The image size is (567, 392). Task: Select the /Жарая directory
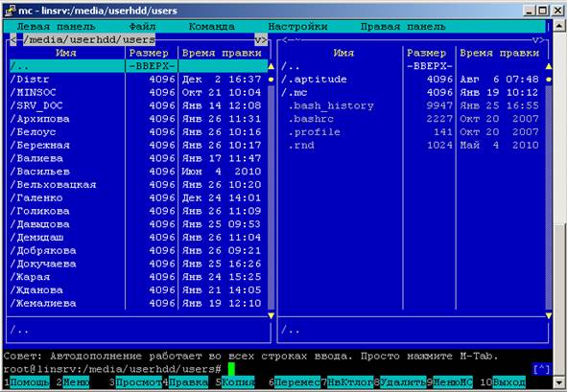[x=138, y=277]
